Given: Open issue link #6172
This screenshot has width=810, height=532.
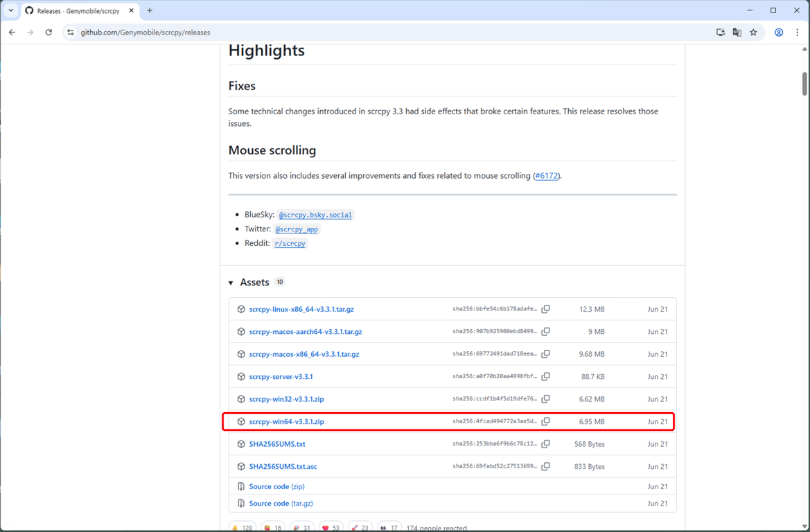Looking at the screenshot, I should 547,176.
